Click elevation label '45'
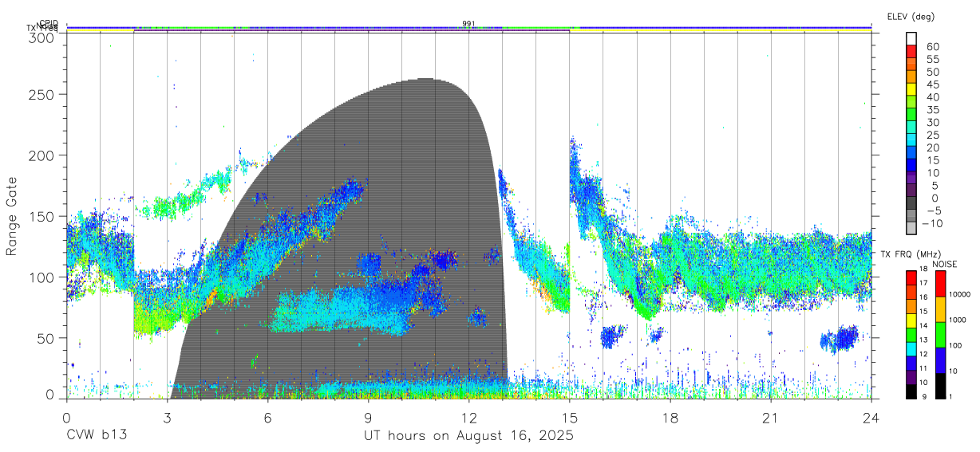 (x=932, y=85)
